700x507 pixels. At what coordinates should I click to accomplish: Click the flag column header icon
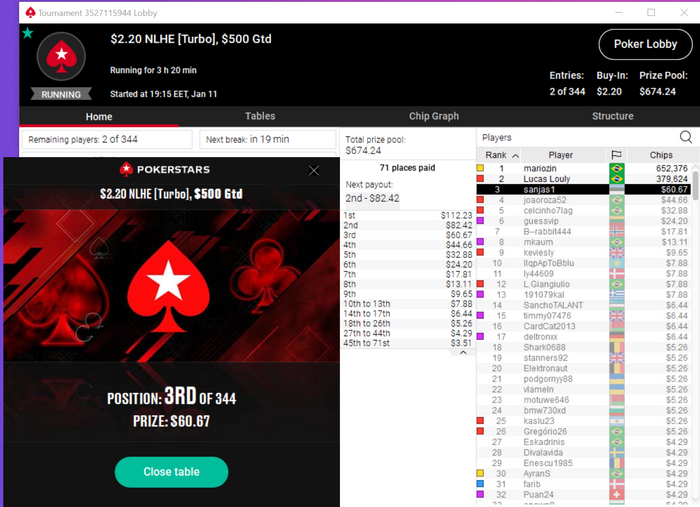[x=617, y=155]
